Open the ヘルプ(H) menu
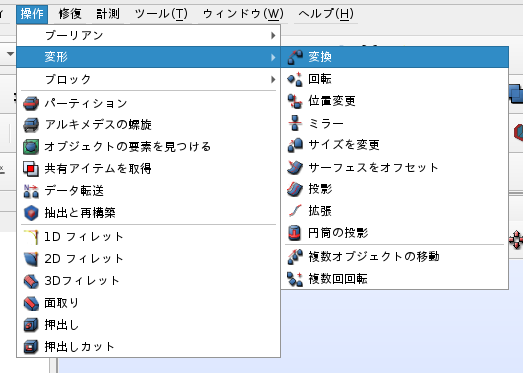Image resolution: width=523 pixels, height=373 pixels. (x=326, y=14)
